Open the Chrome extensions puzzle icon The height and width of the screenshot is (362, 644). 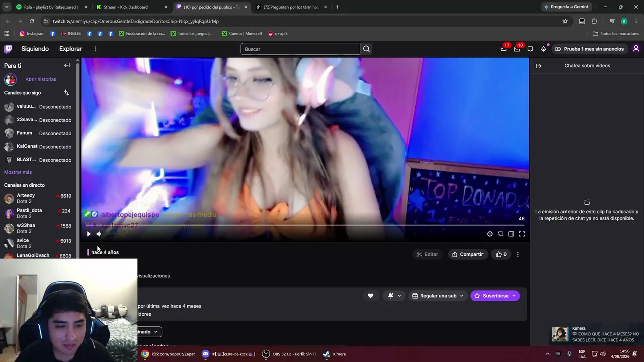click(594, 21)
